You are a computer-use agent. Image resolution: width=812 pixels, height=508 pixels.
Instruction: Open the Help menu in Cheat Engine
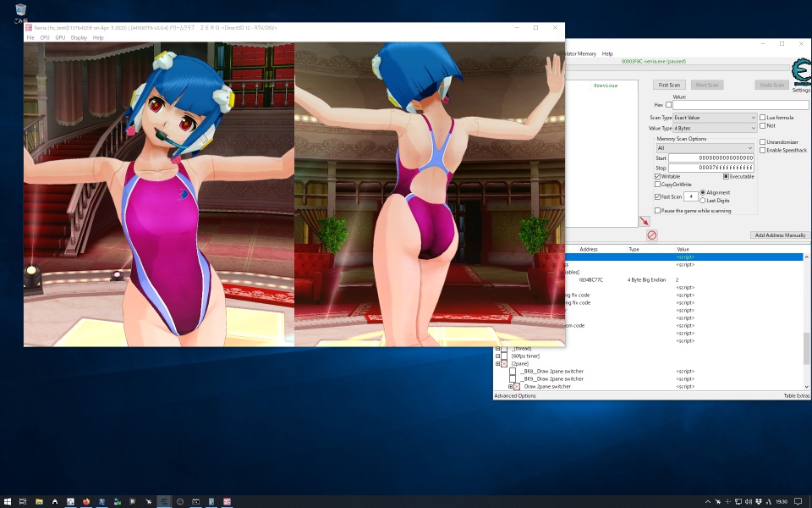[x=607, y=54]
